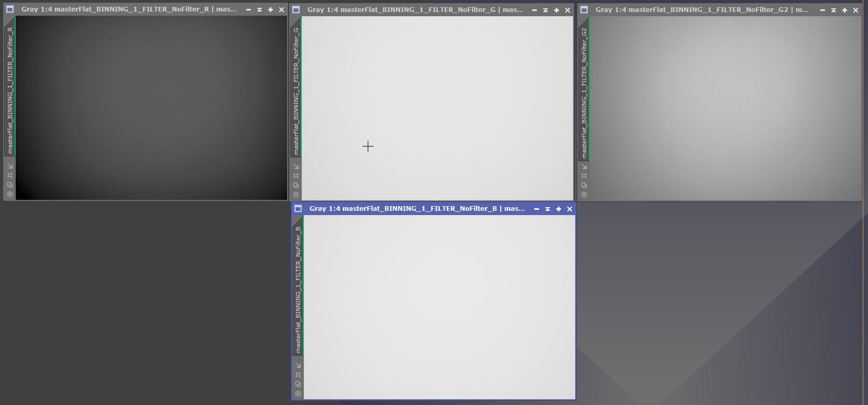
Task: Click four-corner fit icon in NoFilter_G window
Action: pos(296,176)
